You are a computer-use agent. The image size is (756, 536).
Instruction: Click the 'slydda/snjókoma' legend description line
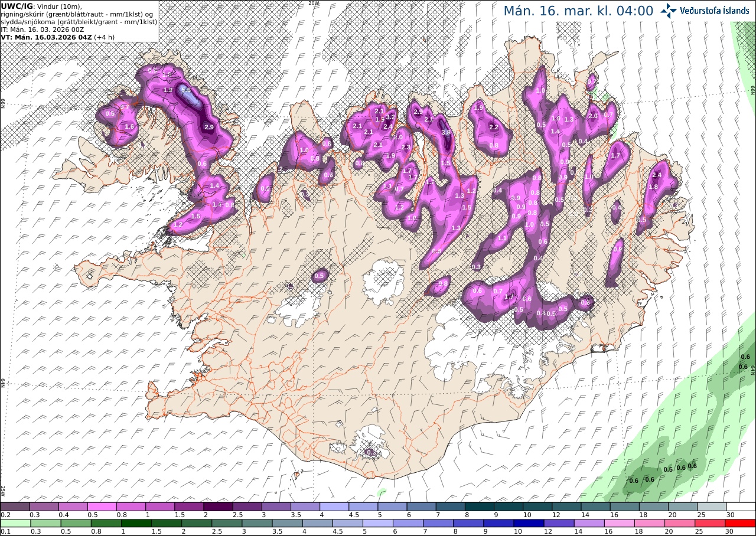[x=79, y=21]
